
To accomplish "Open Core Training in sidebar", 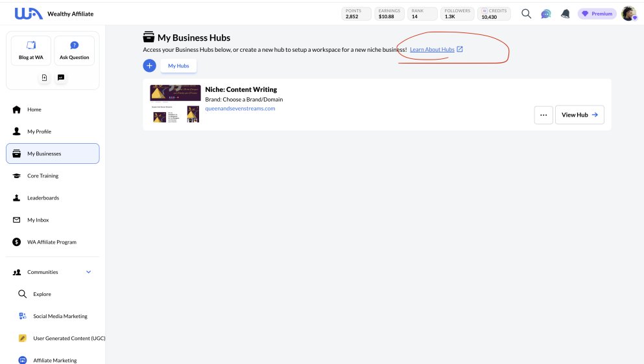I will pyautogui.click(x=53, y=176).
